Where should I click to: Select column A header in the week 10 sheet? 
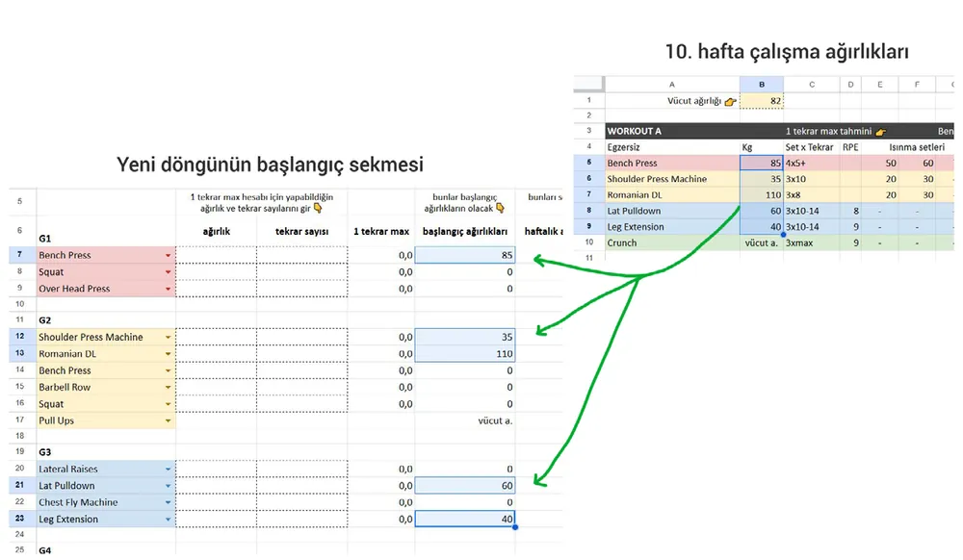672,84
